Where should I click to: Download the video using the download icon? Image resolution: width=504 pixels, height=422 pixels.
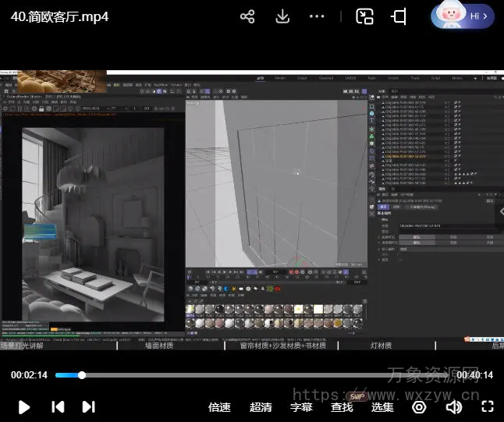coord(282,16)
